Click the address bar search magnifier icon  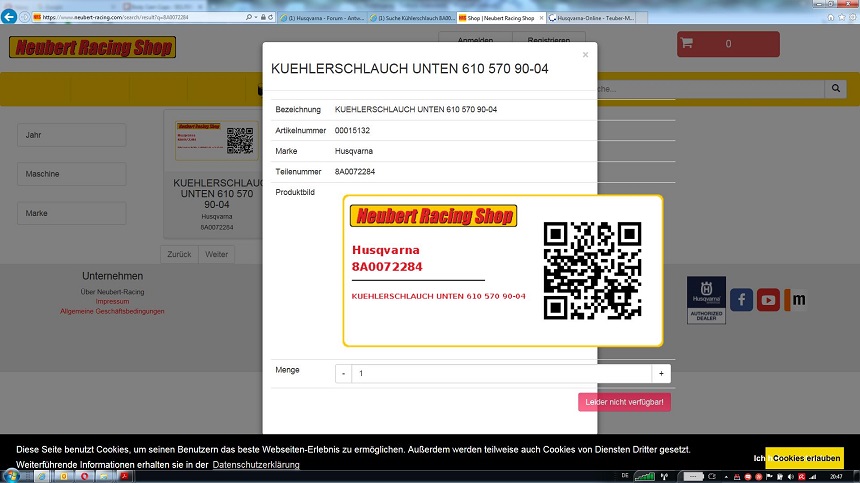(x=249, y=18)
